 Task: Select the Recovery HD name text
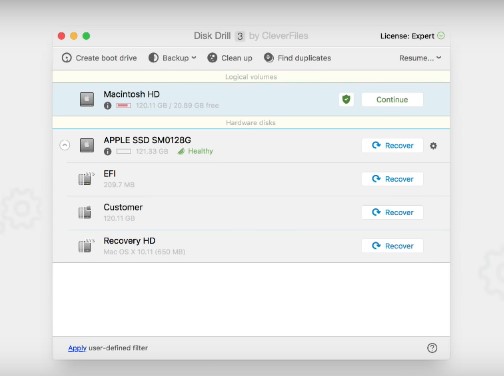click(129, 241)
